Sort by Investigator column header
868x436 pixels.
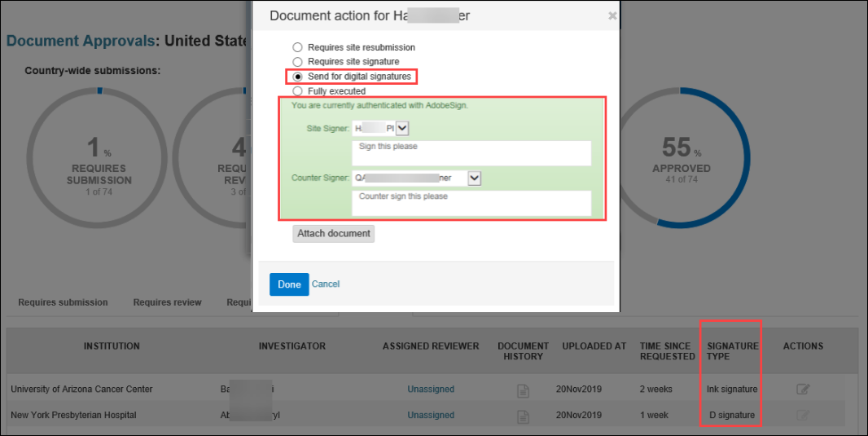coord(292,346)
